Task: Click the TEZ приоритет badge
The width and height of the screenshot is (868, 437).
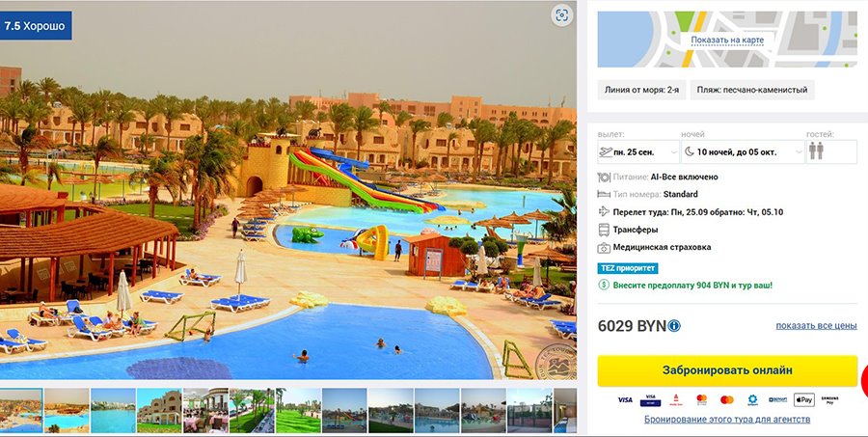Action: click(x=628, y=268)
